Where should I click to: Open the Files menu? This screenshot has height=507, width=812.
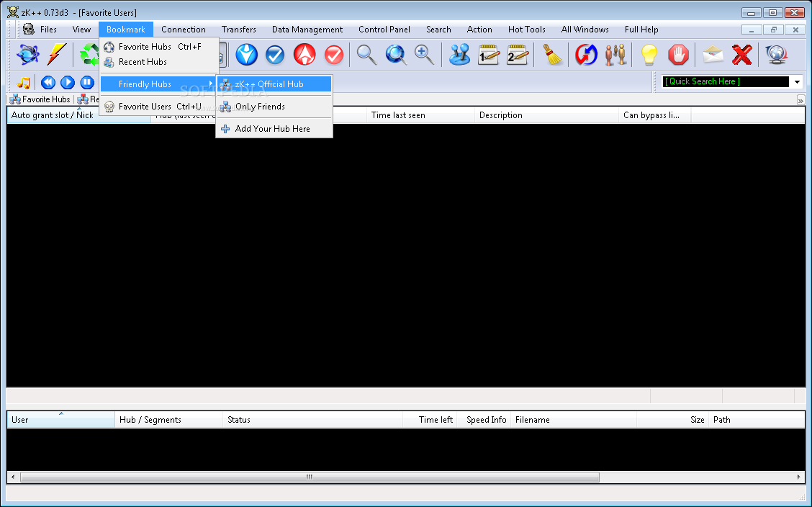(48, 30)
